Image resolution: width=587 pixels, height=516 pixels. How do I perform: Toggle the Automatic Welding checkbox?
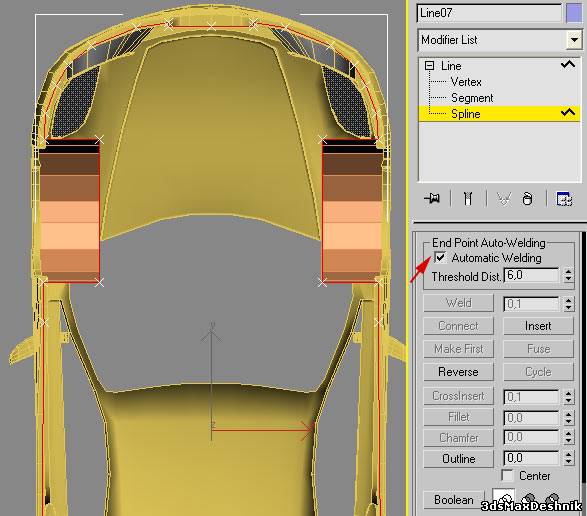[440, 257]
